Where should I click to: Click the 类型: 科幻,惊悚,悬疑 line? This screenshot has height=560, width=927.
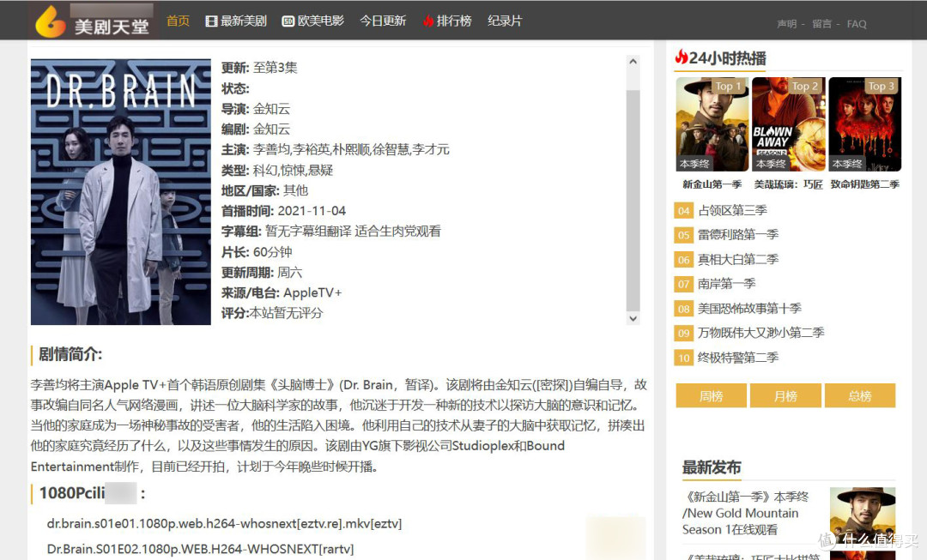pyautogui.click(x=277, y=171)
